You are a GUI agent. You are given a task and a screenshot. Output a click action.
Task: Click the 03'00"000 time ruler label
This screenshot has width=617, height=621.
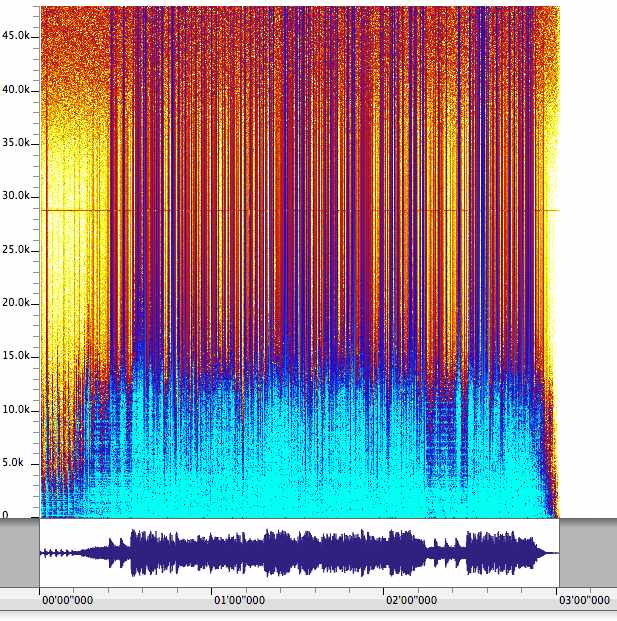tap(584, 600)
